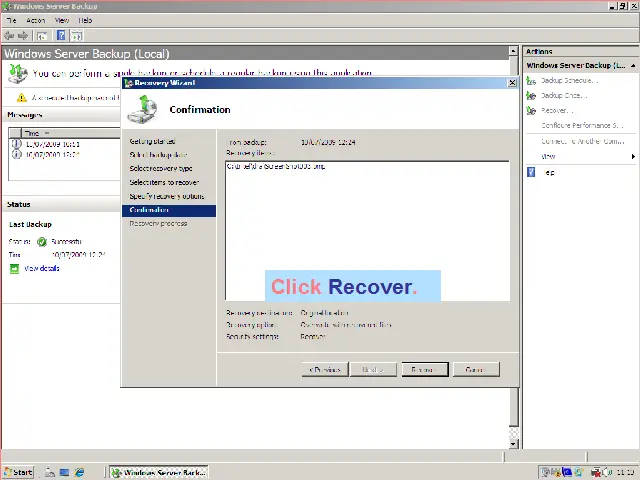Click Backup Once icon in Actions pane
The height and width of the screenshot is (480, 640).
tap(532, 95)
